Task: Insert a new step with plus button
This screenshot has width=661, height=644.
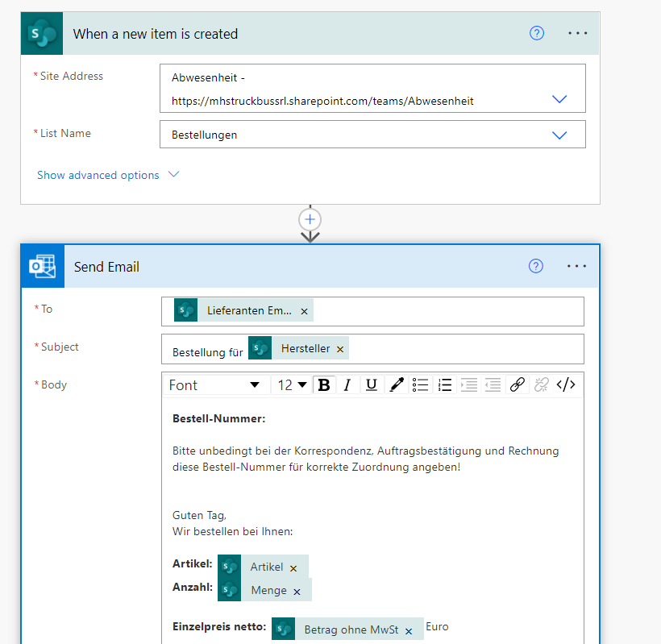Action: [x=310, y=219]
